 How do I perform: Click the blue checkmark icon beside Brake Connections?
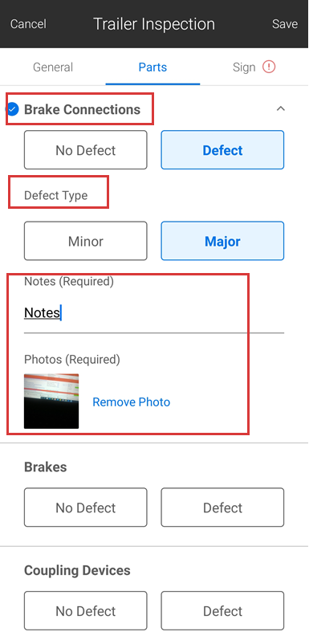coord(13,109)
